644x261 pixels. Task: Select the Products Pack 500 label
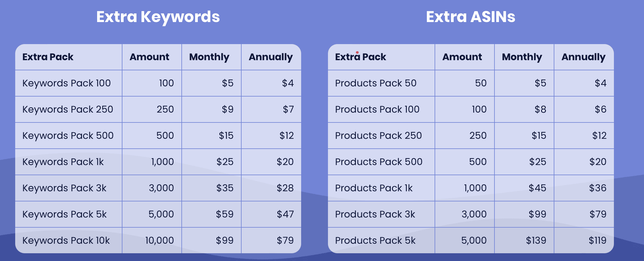[379, 162]
